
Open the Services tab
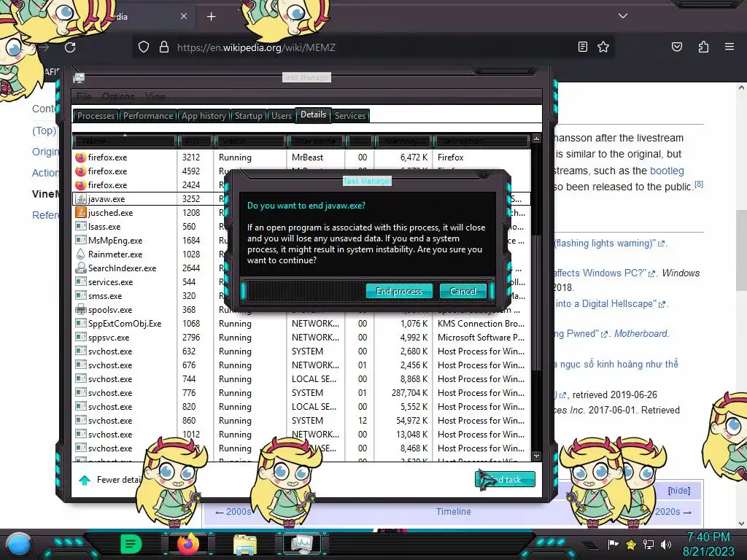[349, 116]
